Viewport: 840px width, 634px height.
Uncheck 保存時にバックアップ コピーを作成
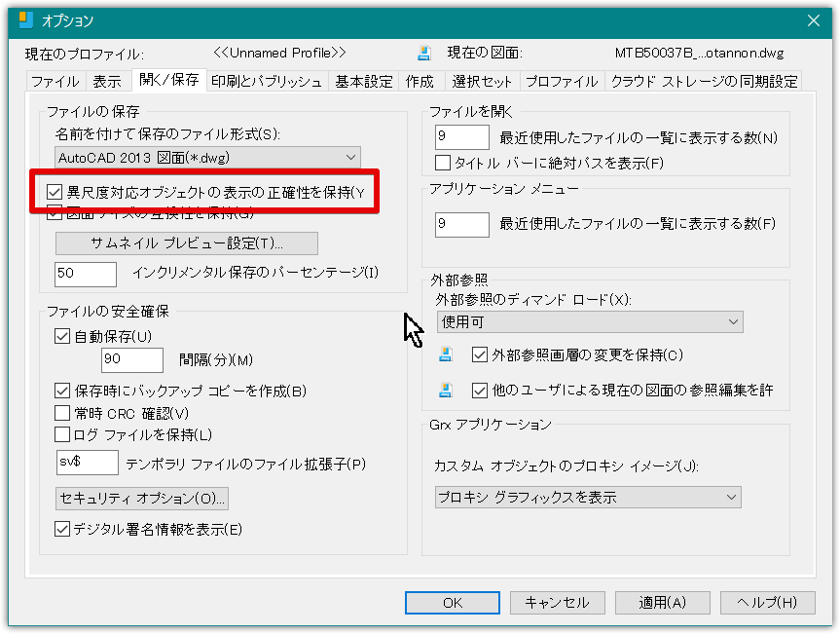[x=63, y=392]
